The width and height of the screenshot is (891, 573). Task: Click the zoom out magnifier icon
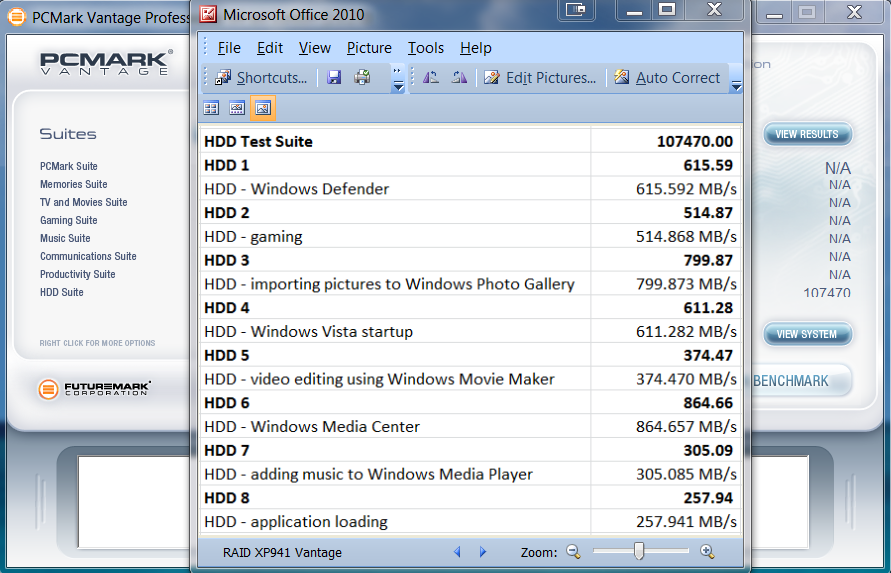coord(573,552)
